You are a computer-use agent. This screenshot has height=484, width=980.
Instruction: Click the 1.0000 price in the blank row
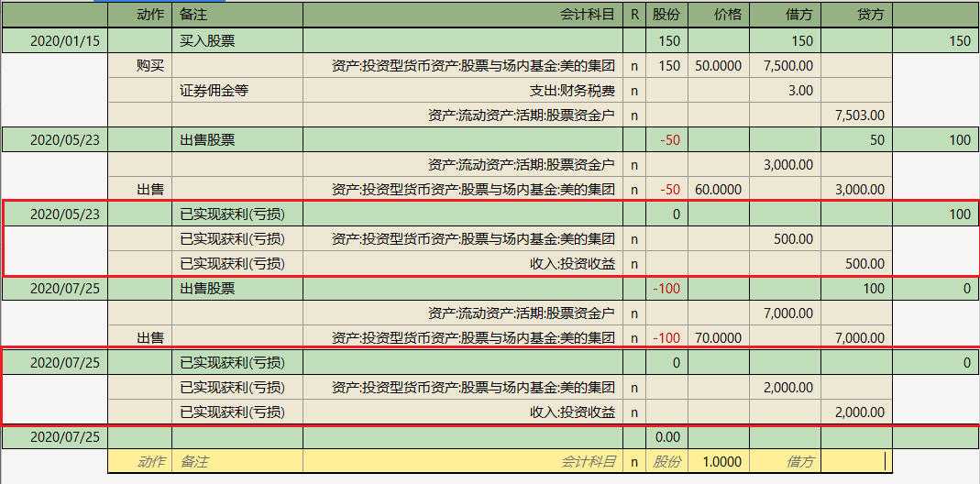719,462
